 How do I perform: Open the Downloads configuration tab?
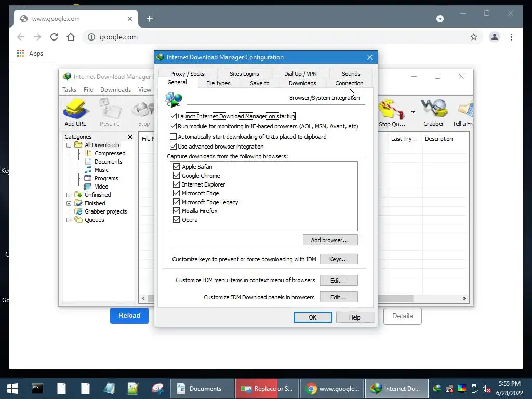coord(302,83)
